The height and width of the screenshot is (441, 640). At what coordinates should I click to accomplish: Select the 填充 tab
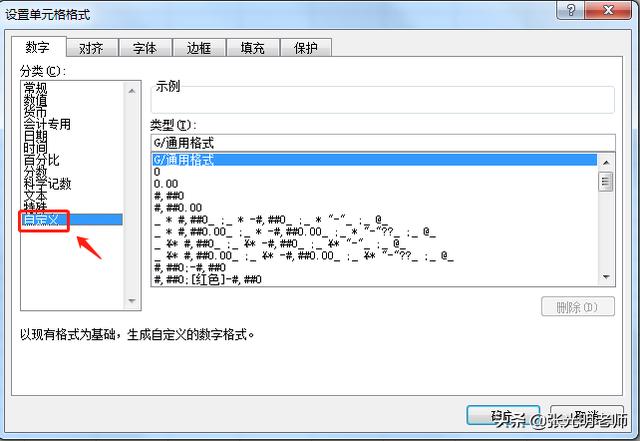tap(253, 48)
